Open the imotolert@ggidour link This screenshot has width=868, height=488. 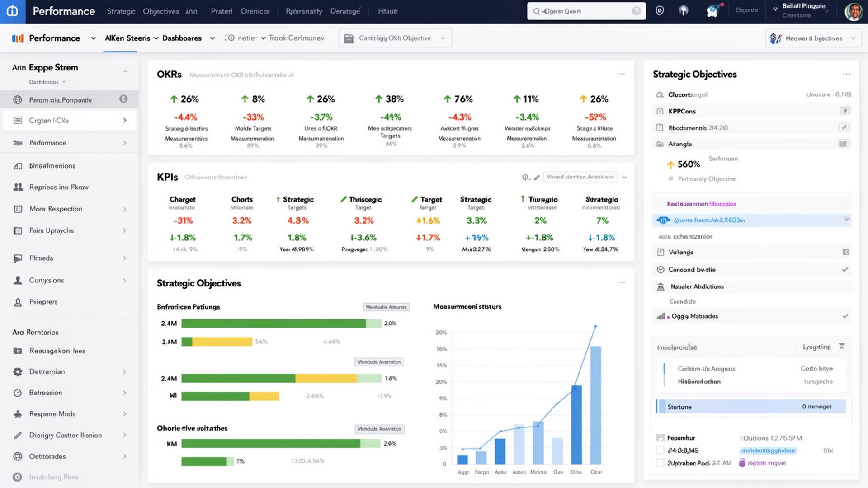tap(768, 450)
